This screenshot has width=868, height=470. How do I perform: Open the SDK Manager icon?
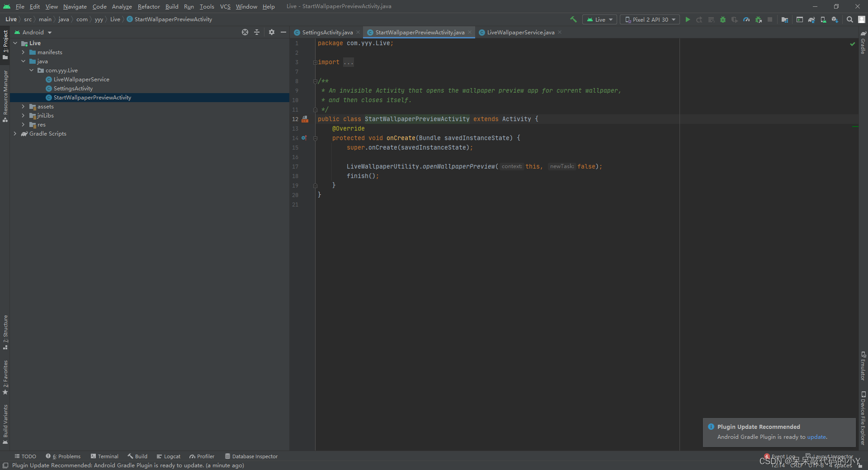(835, 19)
